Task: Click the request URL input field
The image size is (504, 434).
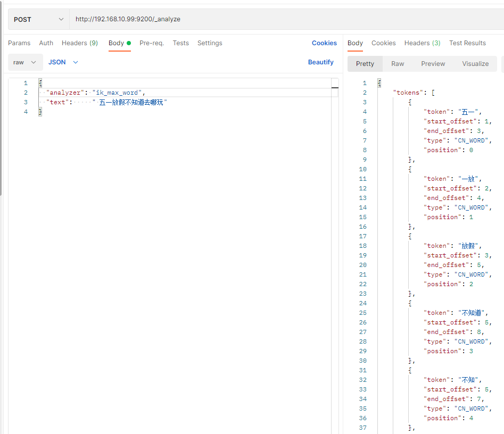Action: 266,19
